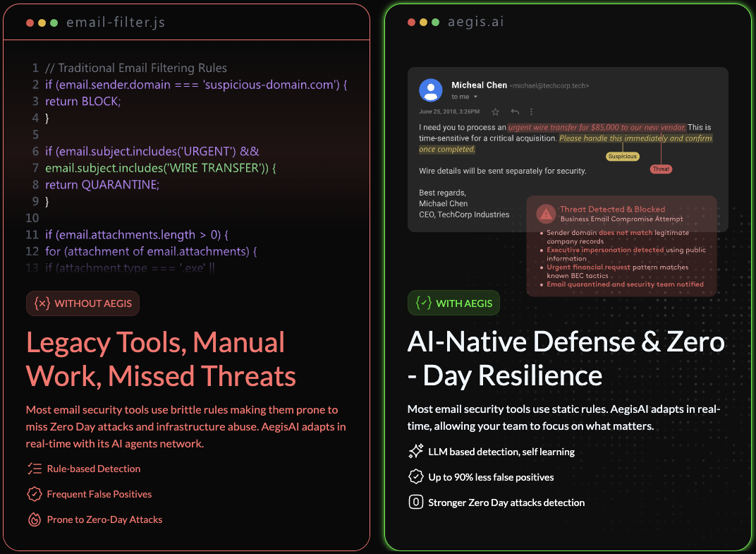756x554 pixels.
Task: Click the email-filter.js window title
Action: (116, 22)
